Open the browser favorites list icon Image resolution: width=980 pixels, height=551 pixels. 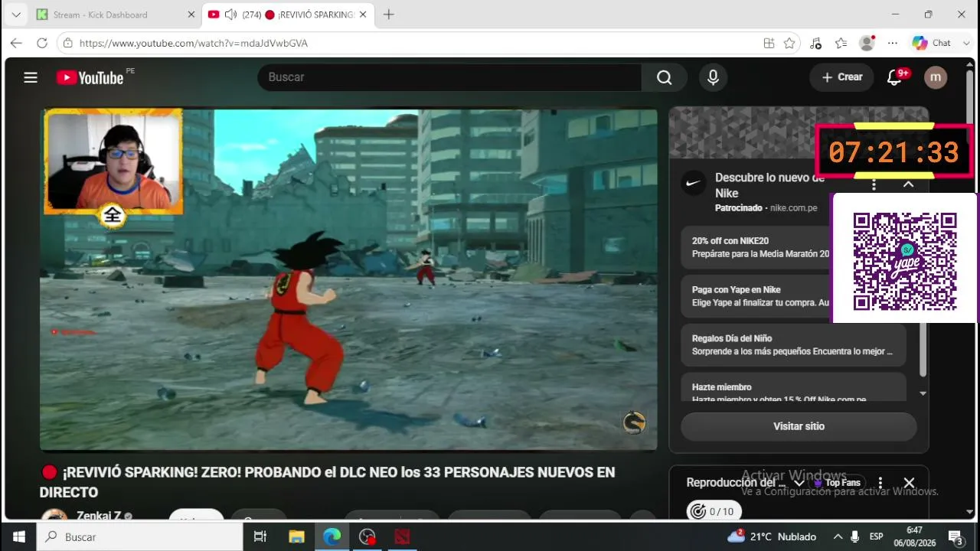(841, 43)
